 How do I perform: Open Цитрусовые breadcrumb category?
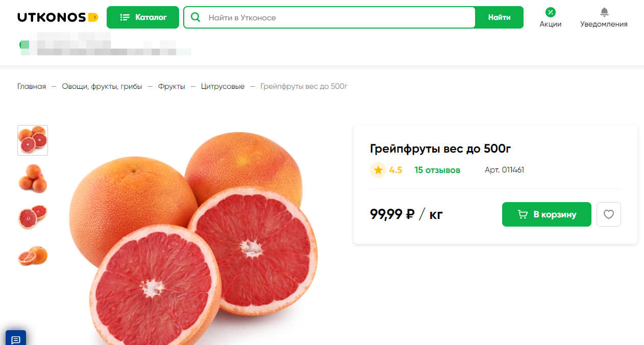[x=222, y=86]
